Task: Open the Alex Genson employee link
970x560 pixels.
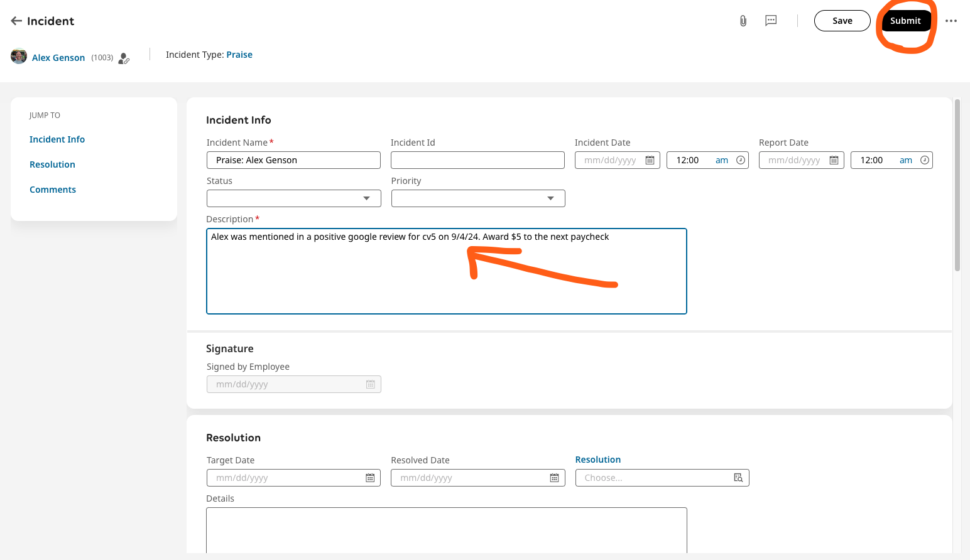Action: 58,58
